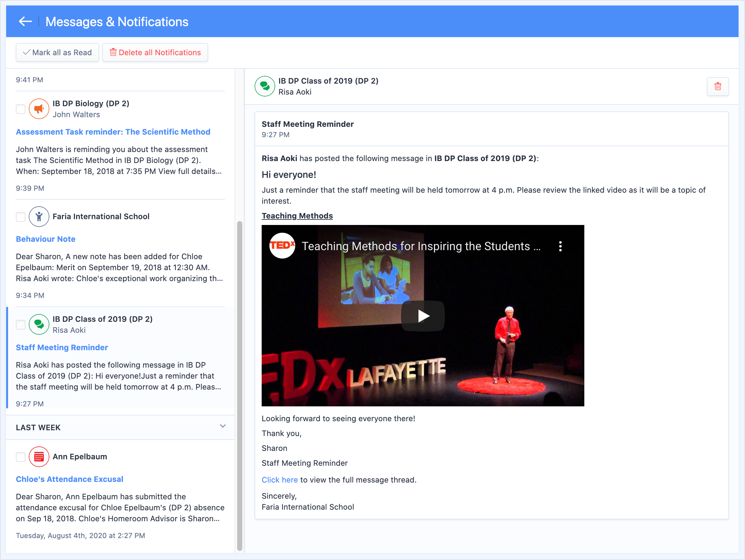The height and width of the screenshot is (560, 745).
Task: Open the video's three-dot options menu
Action: (560, 246)
